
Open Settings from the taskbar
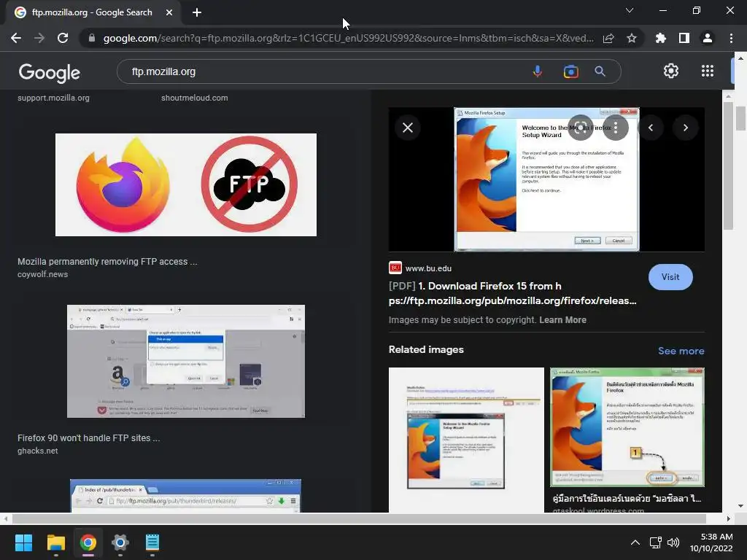click(x=120, y=542)
